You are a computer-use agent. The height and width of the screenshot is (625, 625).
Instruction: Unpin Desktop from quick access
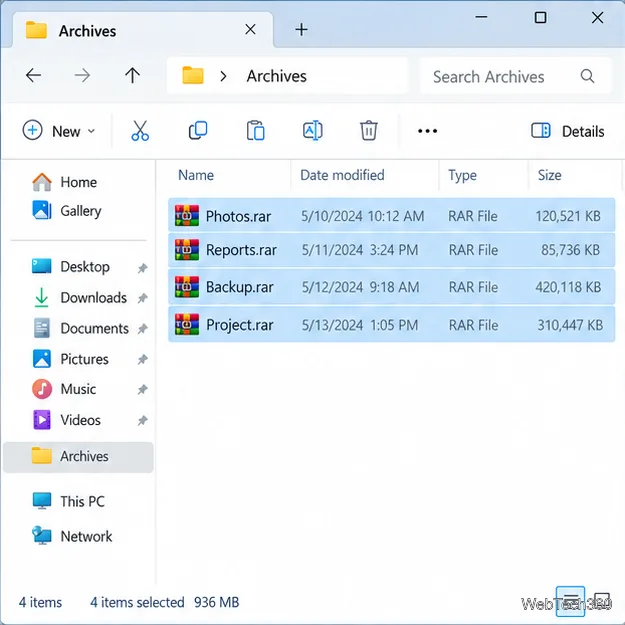142,268
